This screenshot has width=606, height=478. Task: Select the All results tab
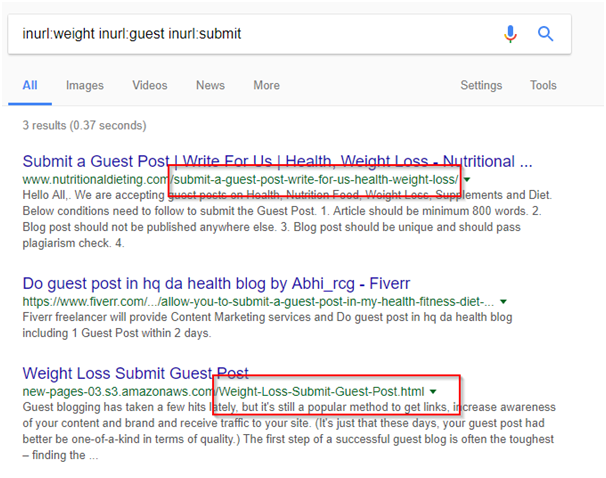click(30, 85)
